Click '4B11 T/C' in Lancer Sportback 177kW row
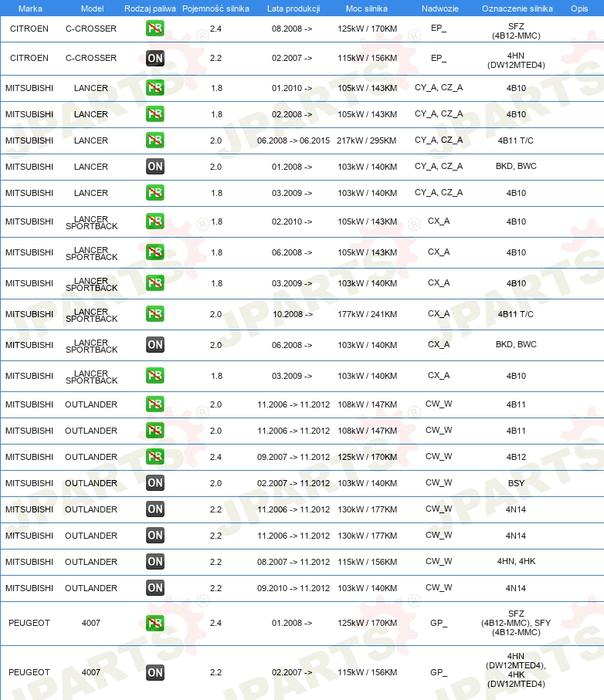This screenshot has width=604, height=700. (x=515, y=314)
